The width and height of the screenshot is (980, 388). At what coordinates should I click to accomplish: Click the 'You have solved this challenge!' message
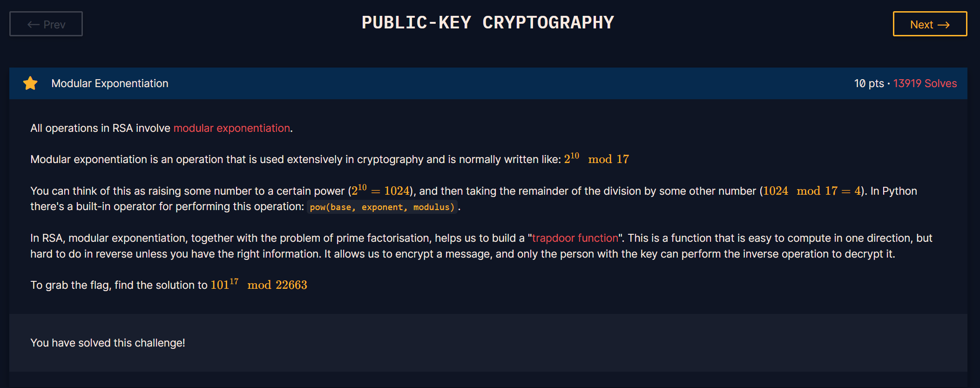coord(108,343)
